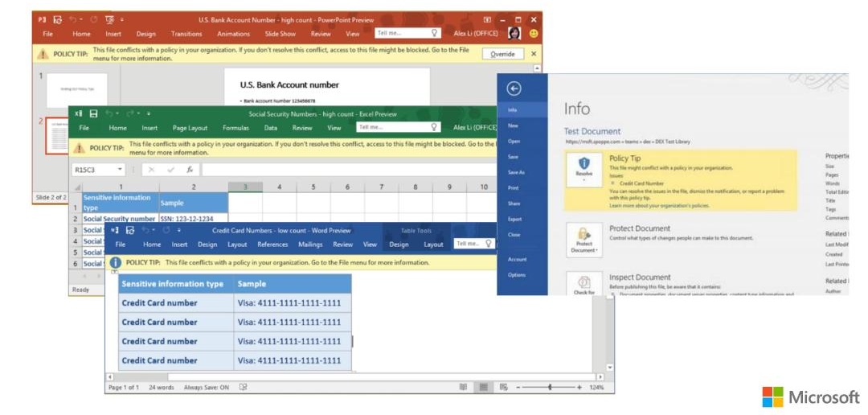Screen dimensions: 868x415
Task: Click the zoom out minus button in Word
Action: coord(518,388)
